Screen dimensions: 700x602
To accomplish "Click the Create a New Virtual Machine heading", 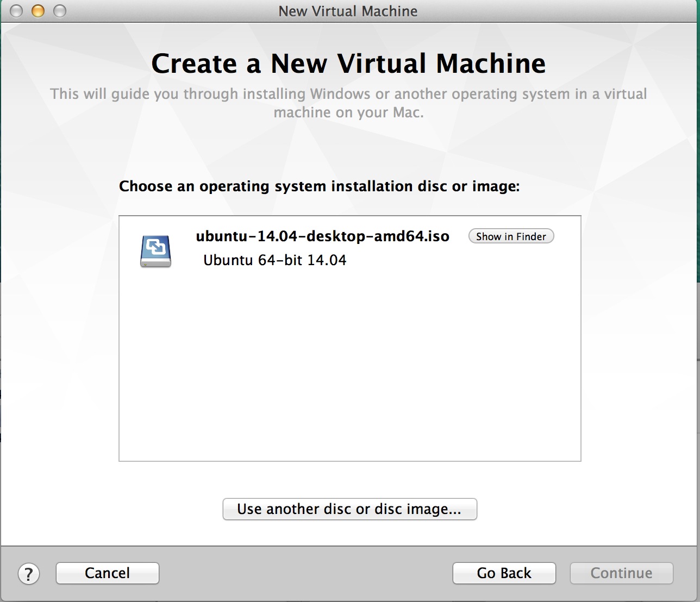I will click(x=348, y=64).
